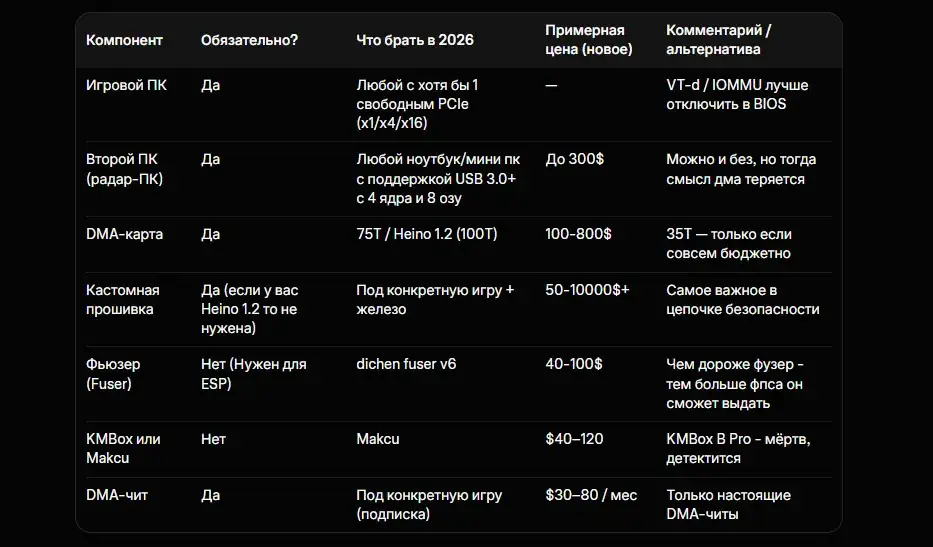Click the "Компонент" column header
The width and height of the screenshot is (933, 547).
(124, 40)
